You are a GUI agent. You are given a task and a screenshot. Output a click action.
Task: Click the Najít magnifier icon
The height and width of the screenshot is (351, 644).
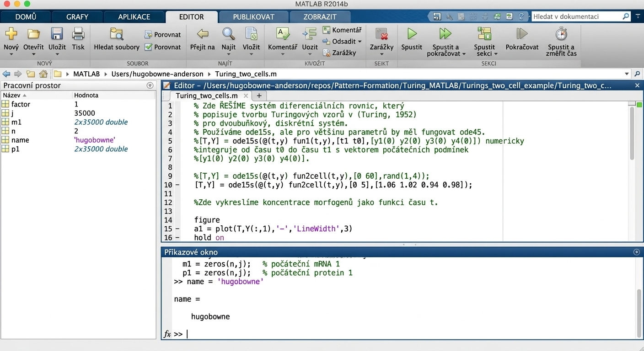pyautogui.click(x=228, y=34)
